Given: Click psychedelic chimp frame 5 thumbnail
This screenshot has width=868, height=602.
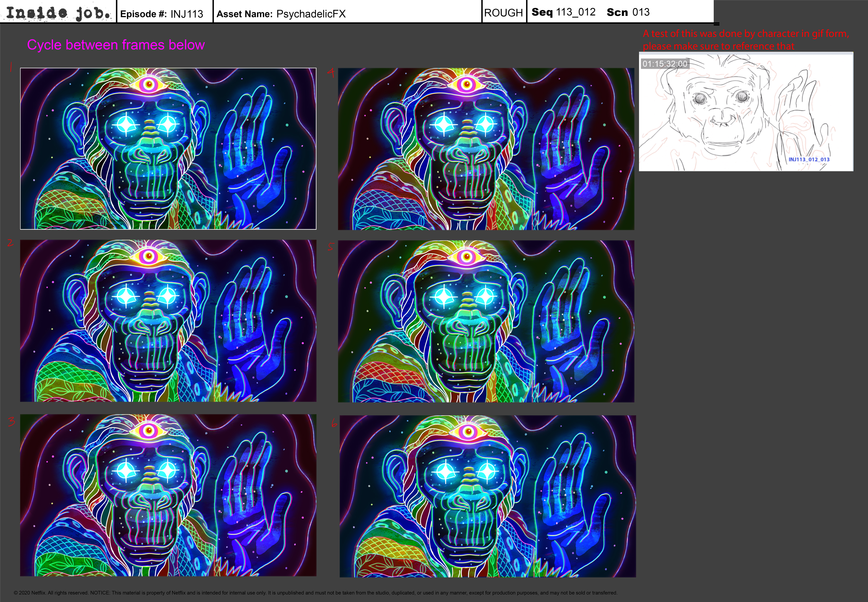Looking at the screenshot, I should click(486, 321).
